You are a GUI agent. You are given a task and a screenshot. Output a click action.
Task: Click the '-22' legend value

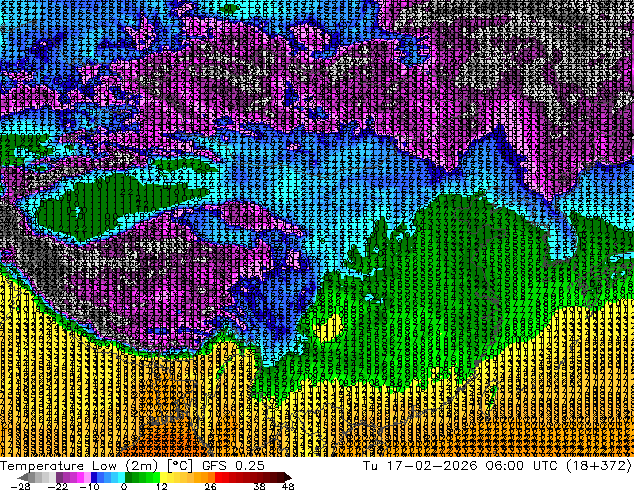(57, 486)
